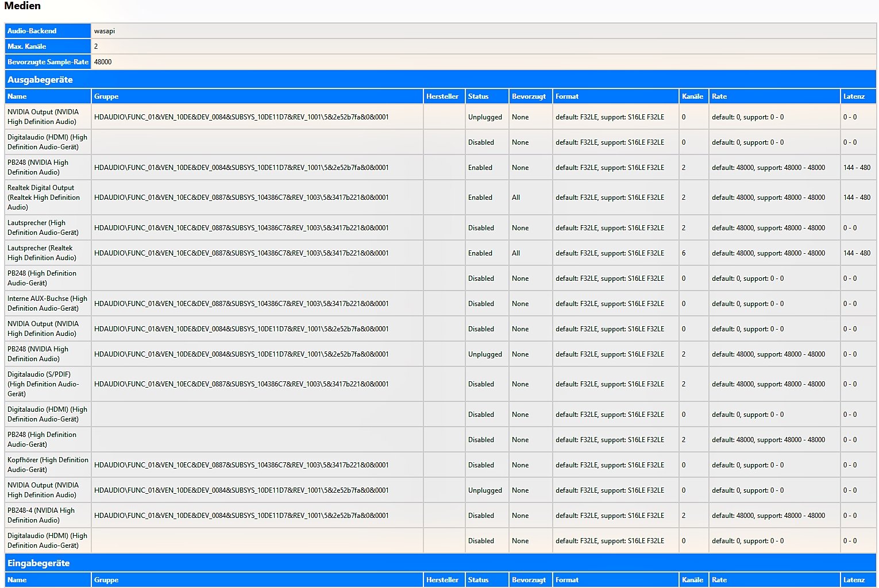Click the wasapi backend value
Viewport: 879px width, 588px height.
[105, 31]
